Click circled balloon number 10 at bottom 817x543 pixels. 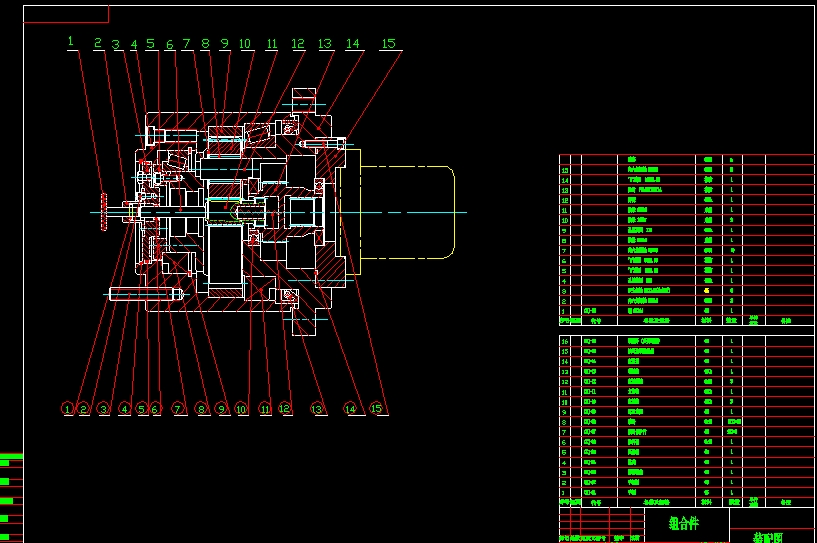point(241,408)
